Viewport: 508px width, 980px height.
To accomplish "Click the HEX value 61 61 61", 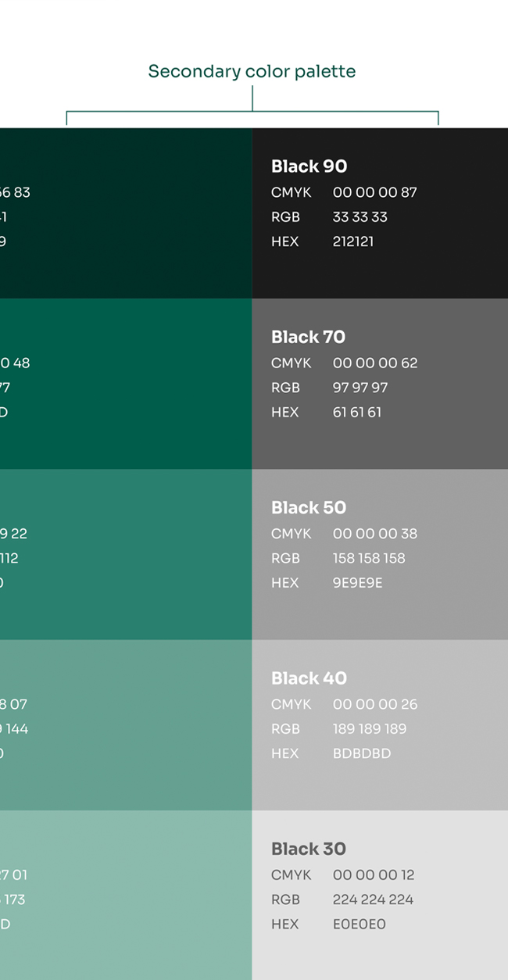I will [357, 412].
